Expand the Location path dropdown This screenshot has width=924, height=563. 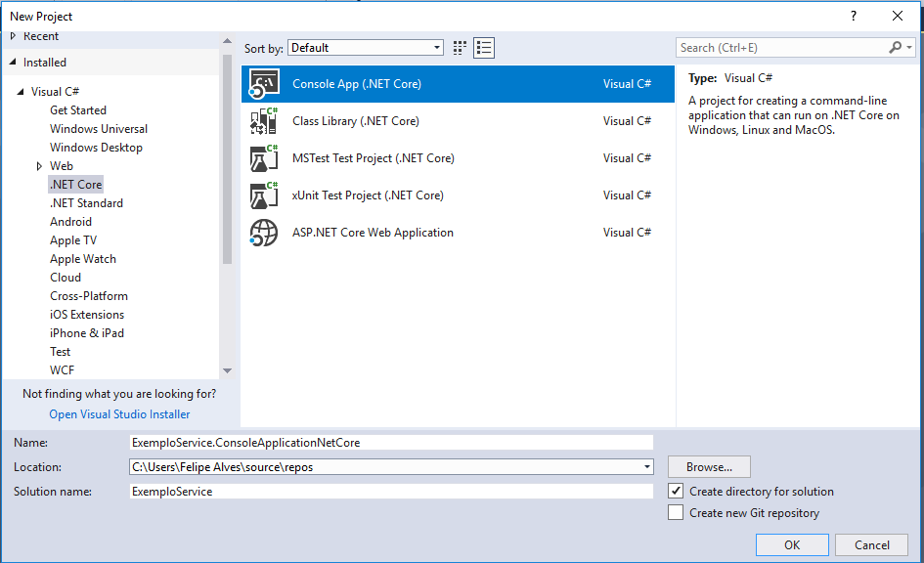[647, 467]
